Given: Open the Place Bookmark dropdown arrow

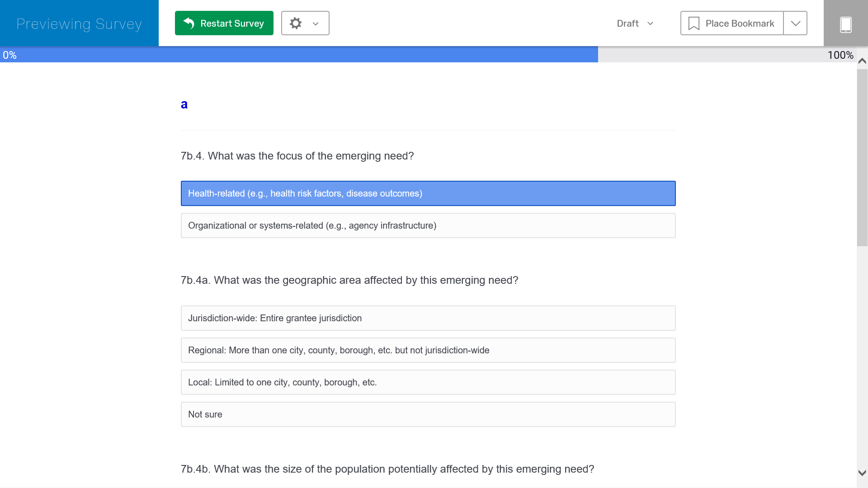Looking at the screenshot, I should 795,23.
